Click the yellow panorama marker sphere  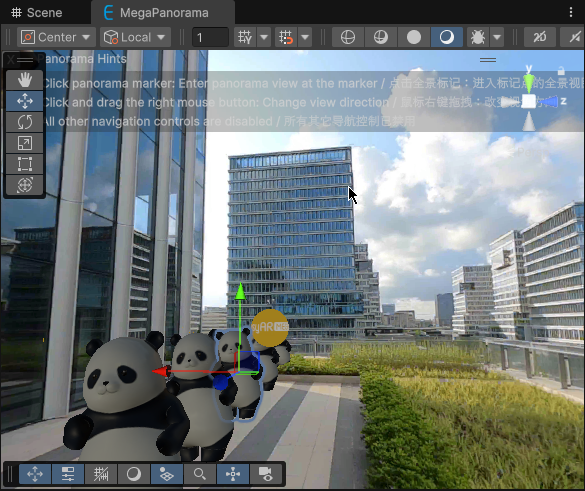click(270, 328)
